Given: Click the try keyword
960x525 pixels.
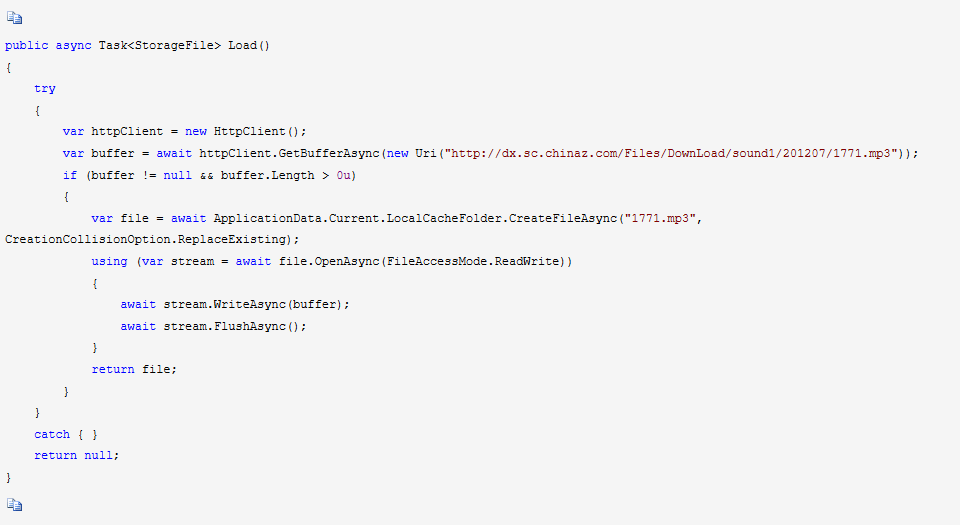Looking at the screenshot, I should (45, 88).
